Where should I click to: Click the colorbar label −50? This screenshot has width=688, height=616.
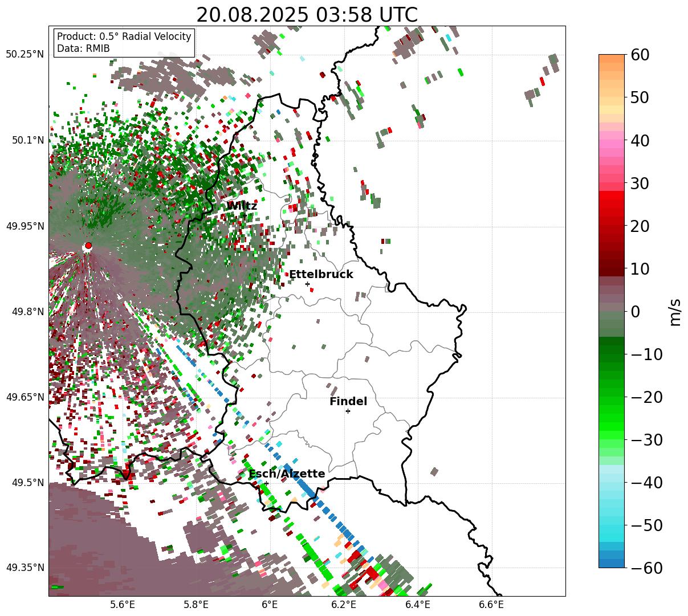click(x=646, y=525)
